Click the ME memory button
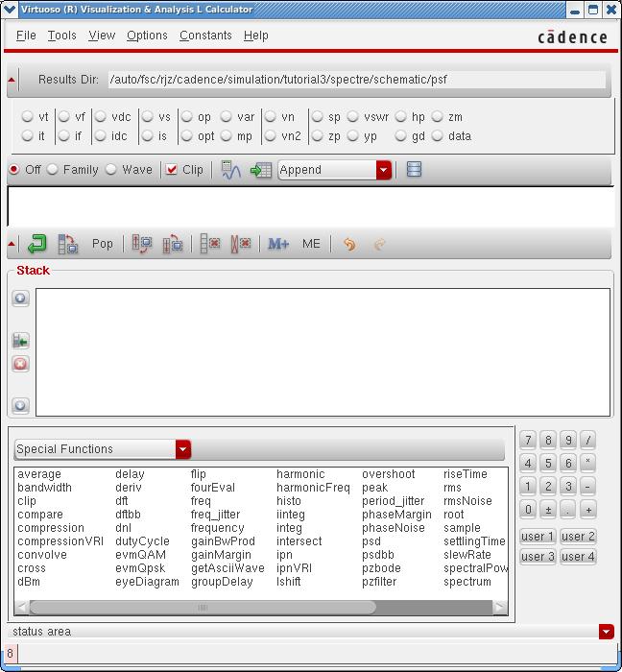The height and width of the screenshot is (672, 622). tap(311, 244)
